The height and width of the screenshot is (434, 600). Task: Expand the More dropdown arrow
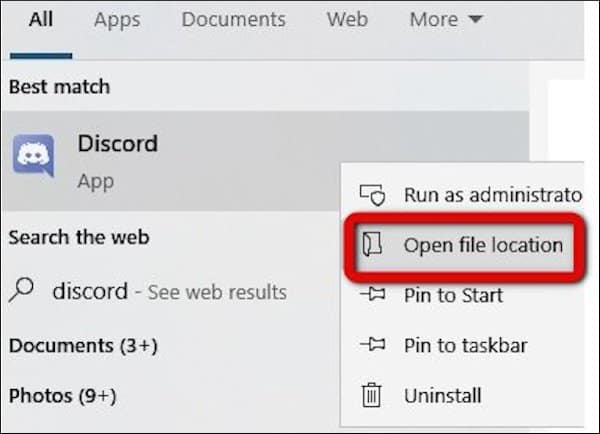475,19
